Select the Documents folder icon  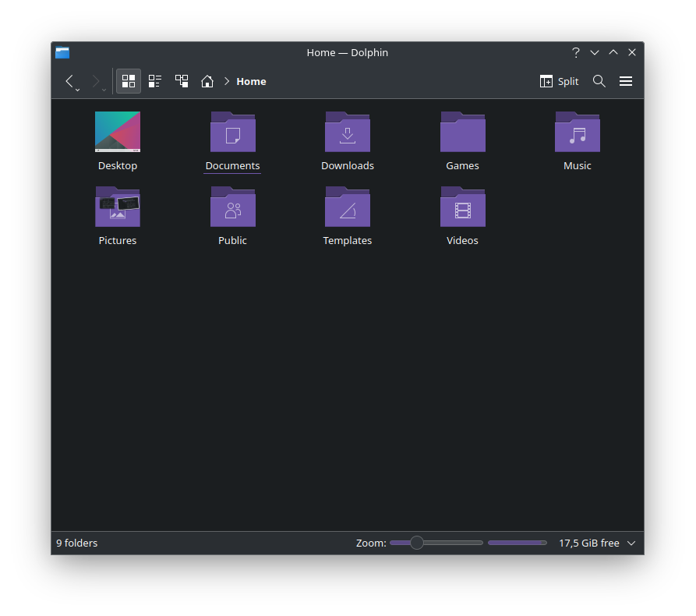tap(232, 132)
